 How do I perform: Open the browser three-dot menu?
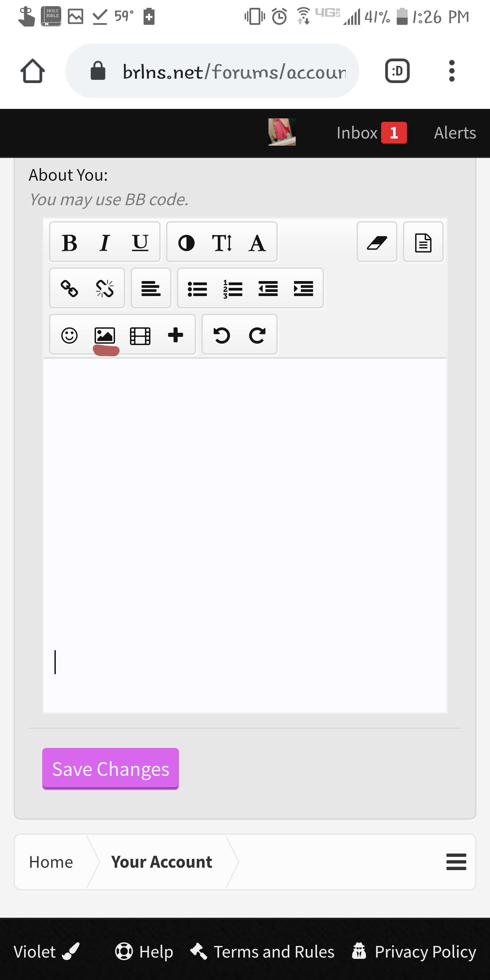(452, 71)
